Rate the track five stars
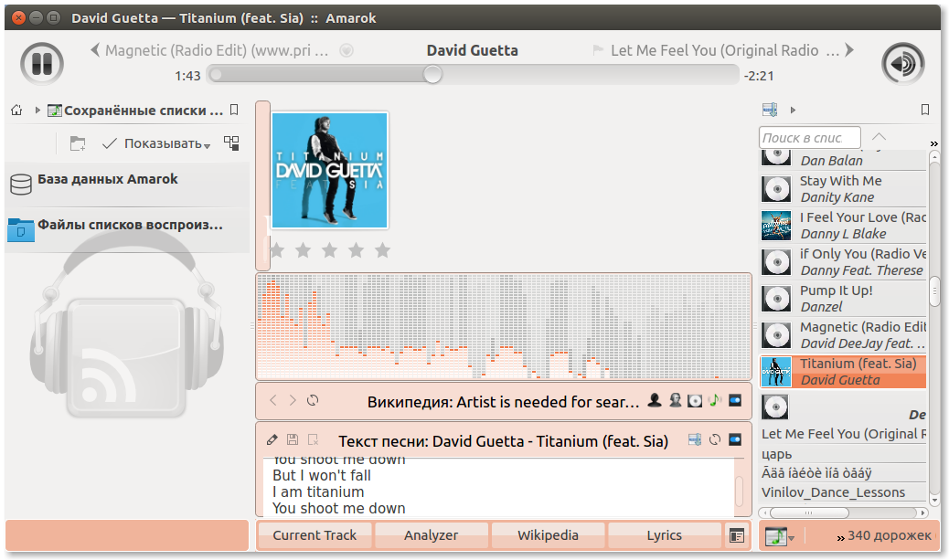949x560 pixels. click(x=382, y=250)
